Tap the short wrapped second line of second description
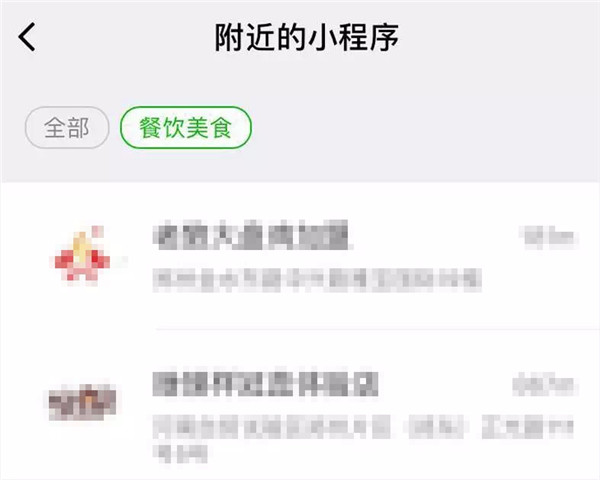The width and height of the screenshot is (600, 480). point(180,453)
